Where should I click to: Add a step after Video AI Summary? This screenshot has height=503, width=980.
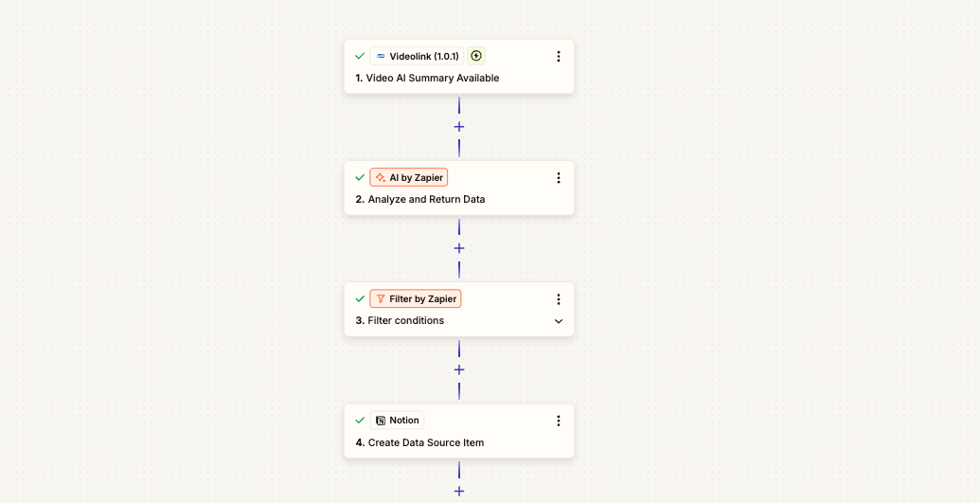tap(459, 127)
